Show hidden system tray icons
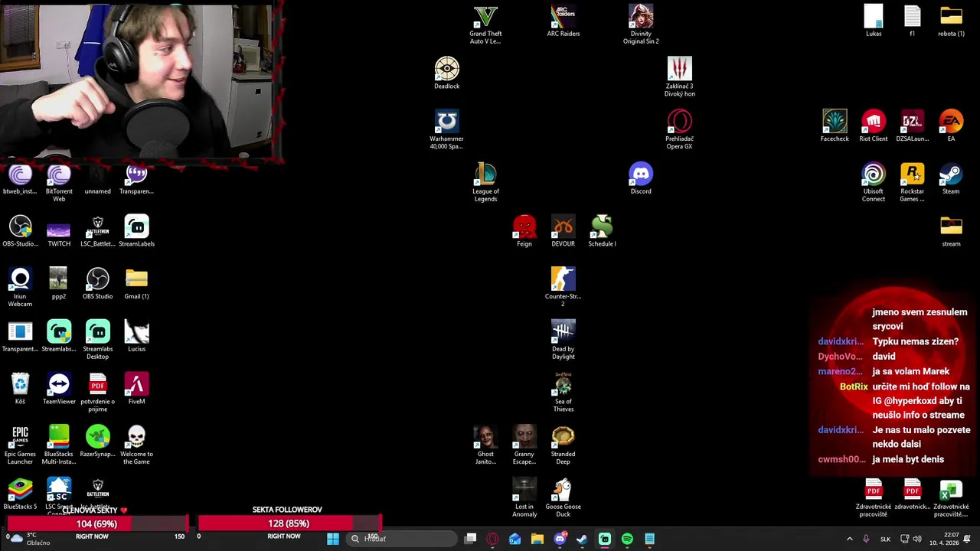Screen dimensions: 980x551 (849, 539)
